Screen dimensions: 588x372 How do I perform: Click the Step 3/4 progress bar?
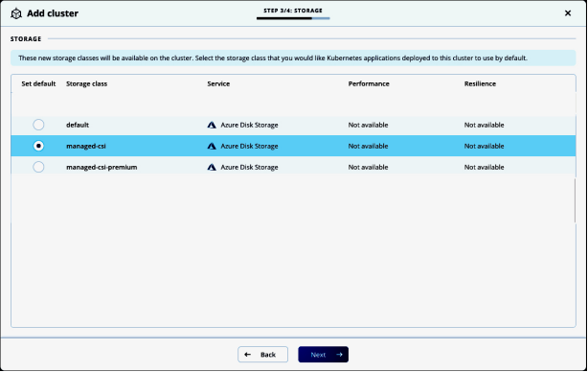[x=293, y=18]
